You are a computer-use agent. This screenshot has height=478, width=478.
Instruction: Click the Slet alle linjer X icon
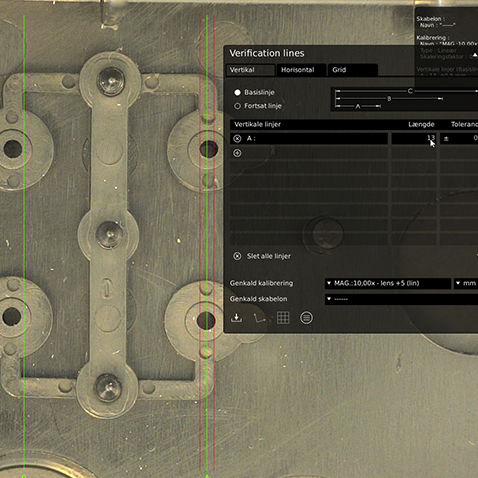(237, 256)
